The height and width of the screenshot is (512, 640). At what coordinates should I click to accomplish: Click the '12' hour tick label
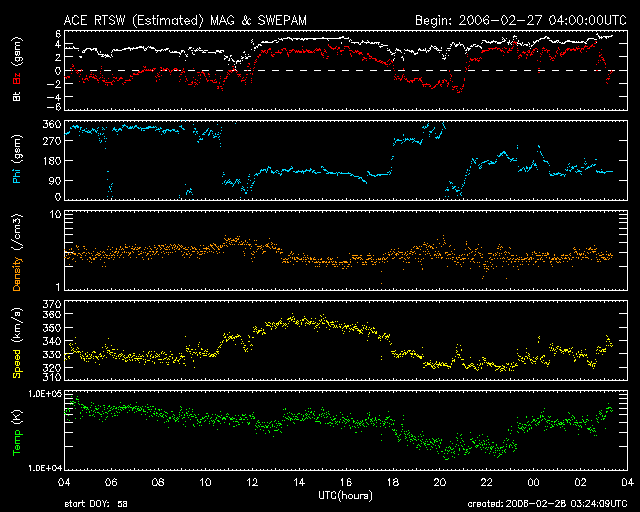pos(252,482)
